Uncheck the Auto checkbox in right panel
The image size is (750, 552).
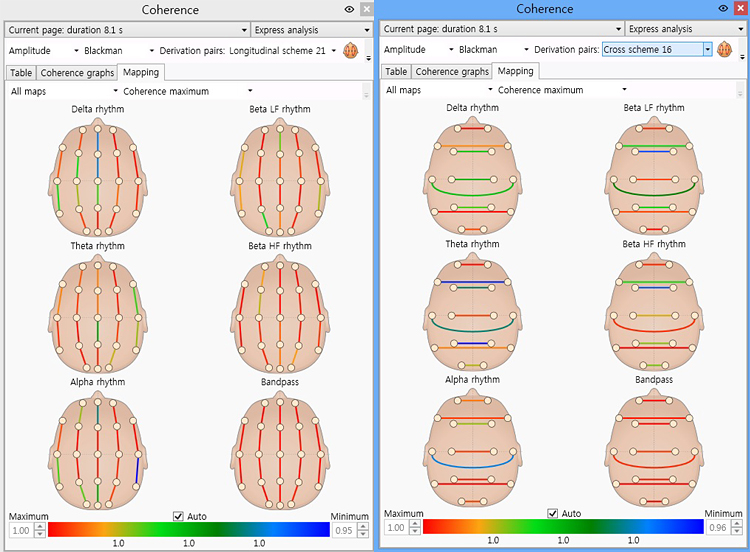coord(554,513)
